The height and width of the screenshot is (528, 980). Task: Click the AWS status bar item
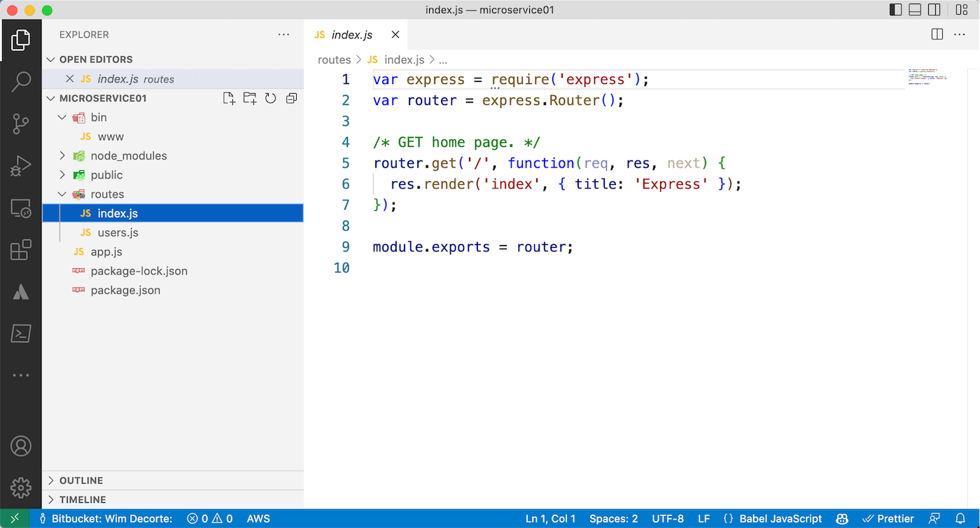(x=258, y=519)
